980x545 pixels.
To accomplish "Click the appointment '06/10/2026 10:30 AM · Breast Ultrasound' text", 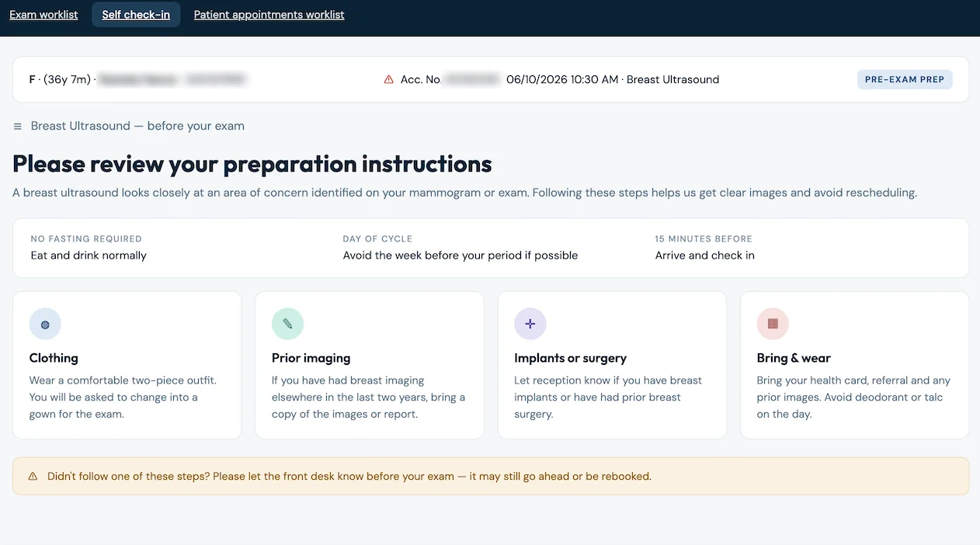I will tap(613, 79).
